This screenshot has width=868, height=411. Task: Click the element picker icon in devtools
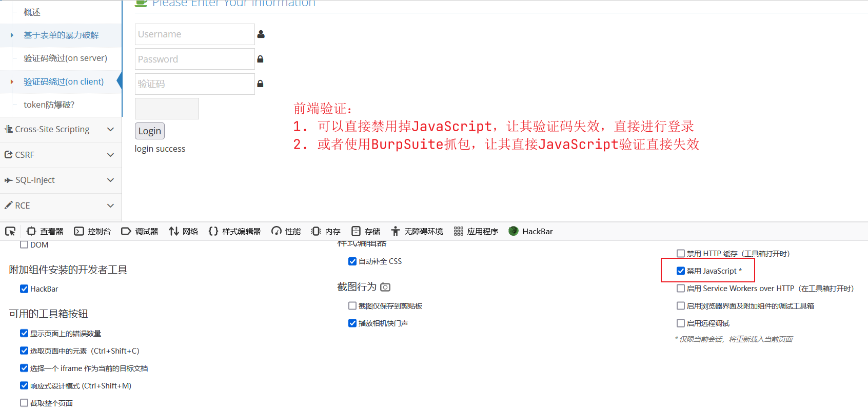10,231
